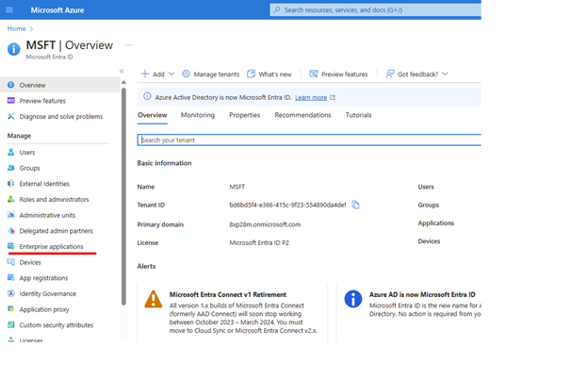Click the Tenant ID value bd6bd5f4-e366-415c-9f23-554890da4def
This screenshot has height=380, width=588.
click(287, 205)
